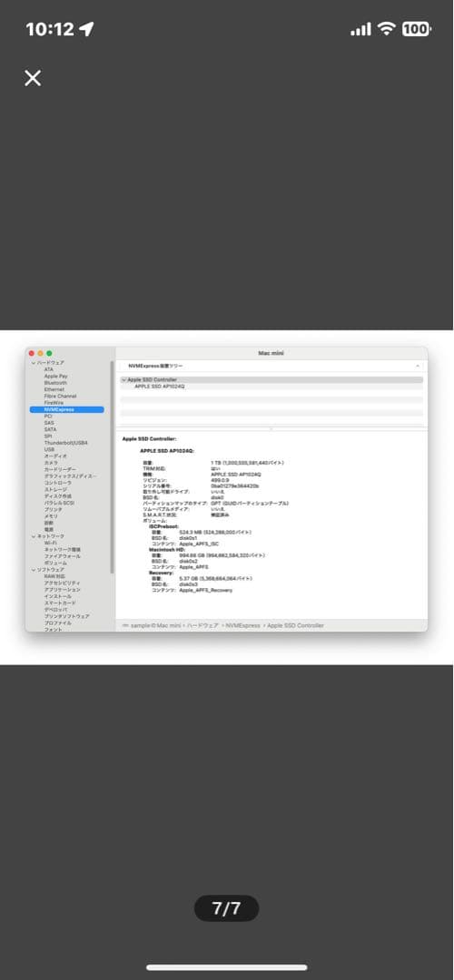
Task: Tap the location arrow beside the clock
Action: click(85, 29)
